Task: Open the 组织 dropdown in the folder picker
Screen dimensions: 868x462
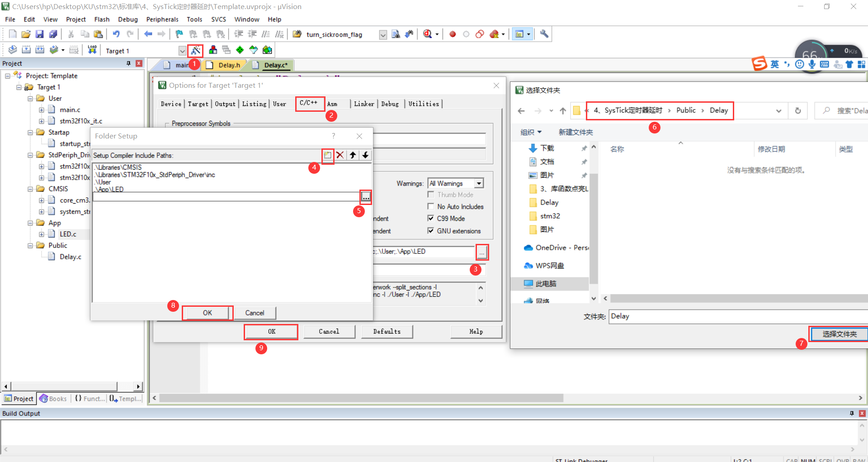Action: tap(531, 132)
